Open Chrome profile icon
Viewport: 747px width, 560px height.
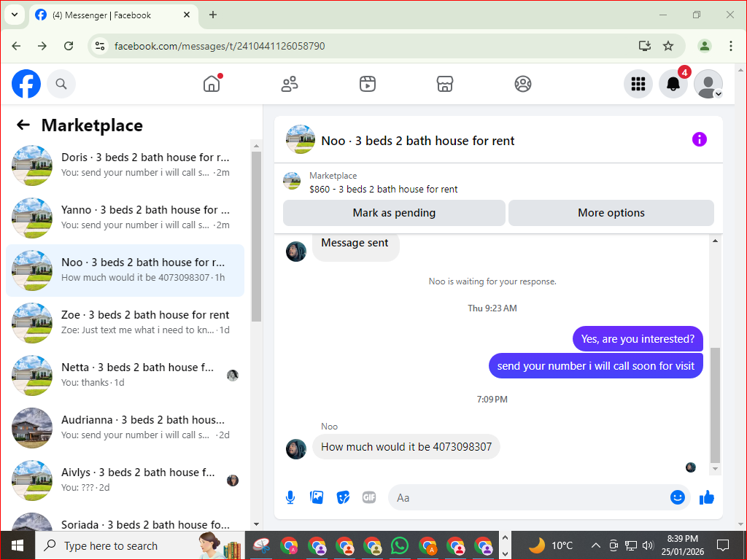705,46
